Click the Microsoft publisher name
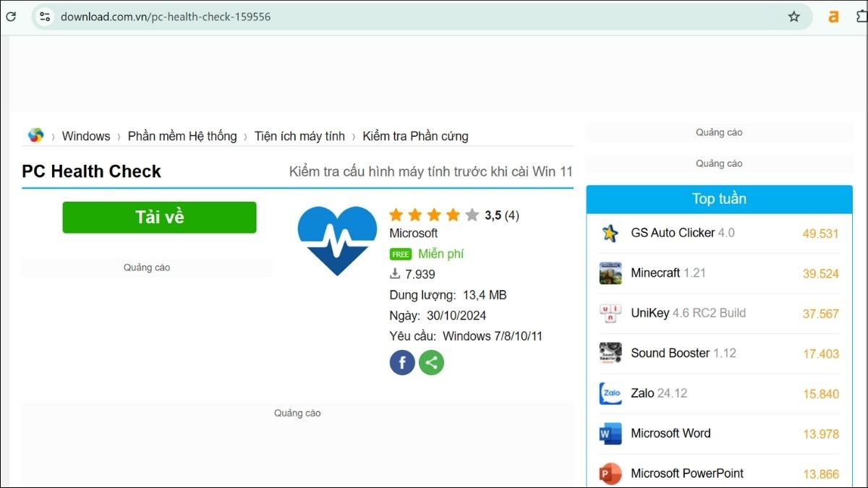 pos(414,234)
